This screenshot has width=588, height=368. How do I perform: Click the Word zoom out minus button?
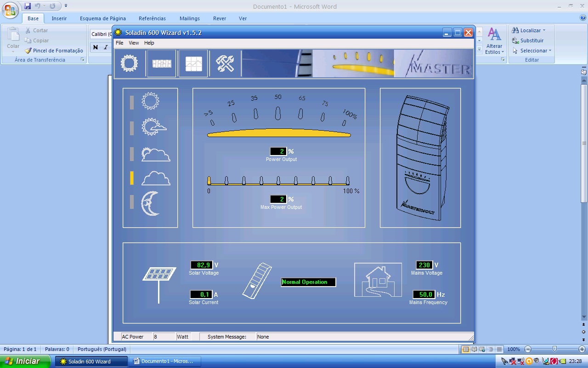point(528,350)
